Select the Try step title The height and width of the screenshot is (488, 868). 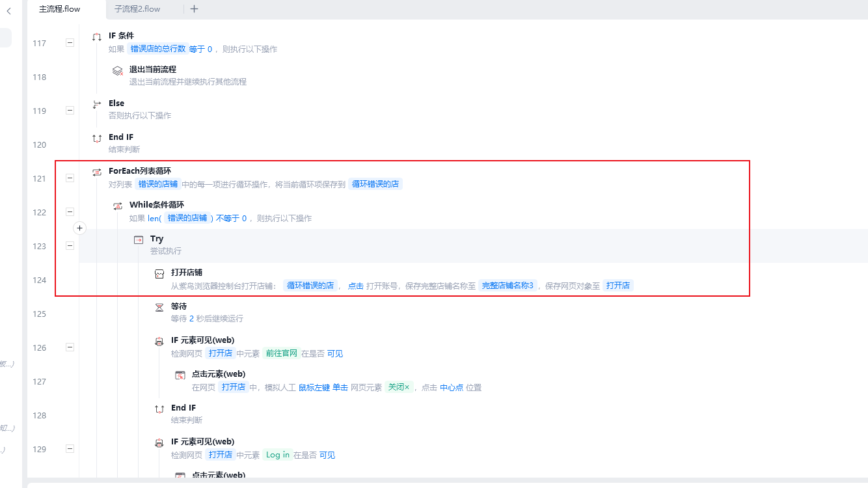(157, 239)
